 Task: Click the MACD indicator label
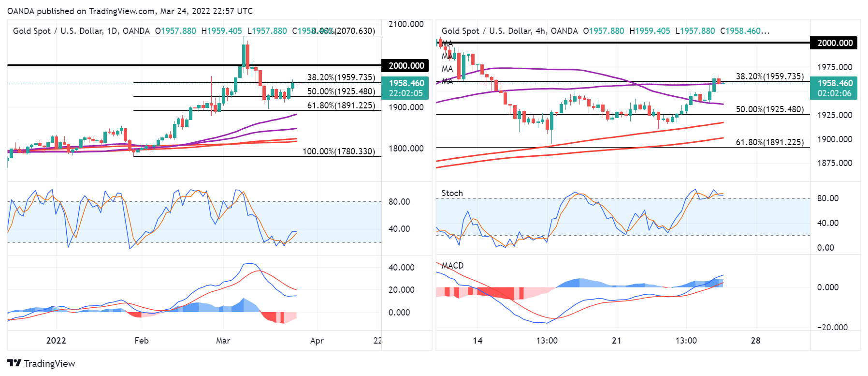pyautogui.click(x=453, y=266)
